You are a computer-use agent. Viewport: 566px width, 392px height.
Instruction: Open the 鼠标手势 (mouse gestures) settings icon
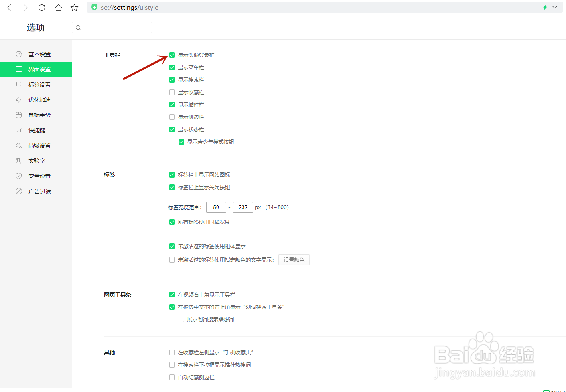18,115
